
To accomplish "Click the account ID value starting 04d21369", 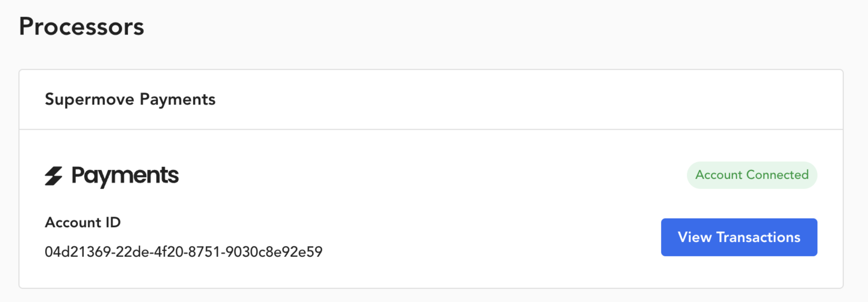I will click(x=184, y=251).
